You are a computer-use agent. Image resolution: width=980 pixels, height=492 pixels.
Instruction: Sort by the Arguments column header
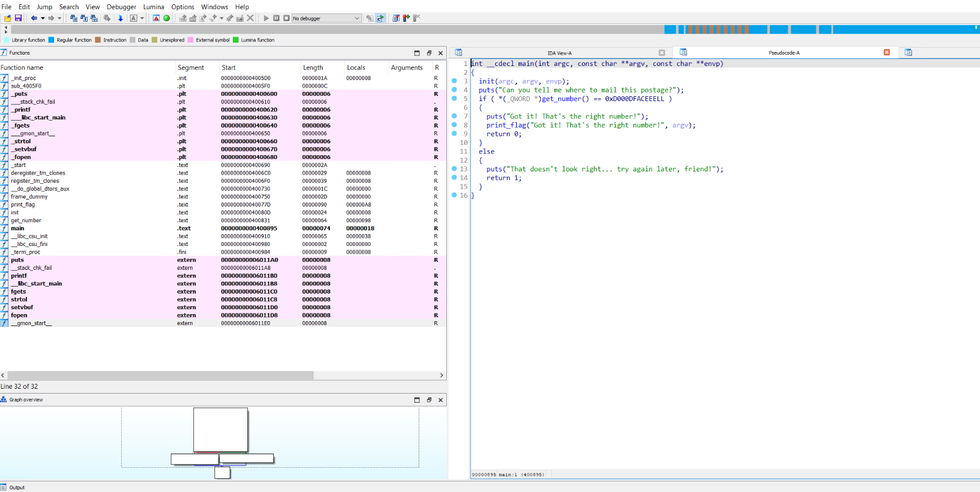pyautogui.click(x=410, y=68)
